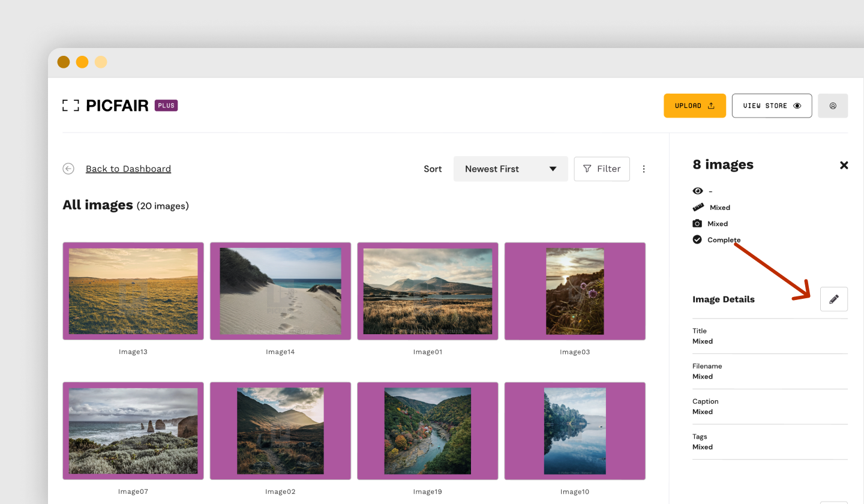Select the Image02 valley thumbnail

(280, 431)
